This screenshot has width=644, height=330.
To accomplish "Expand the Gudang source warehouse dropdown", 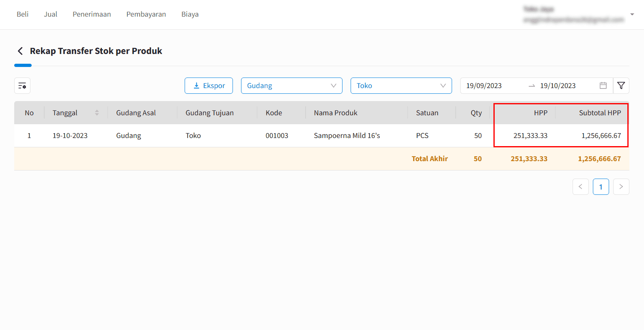I will 291,86.
